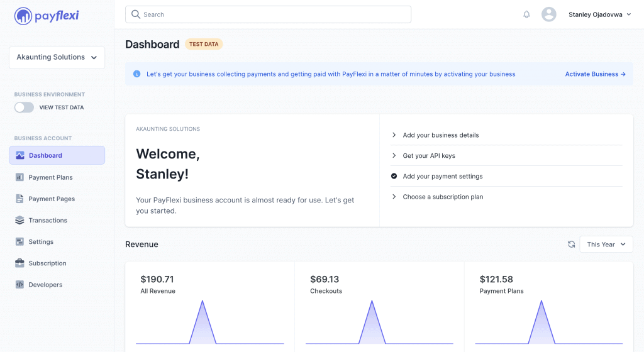Expand the Stanley Ojadovwa account menu
Screen dimensions: 644x352
point(599,14)
